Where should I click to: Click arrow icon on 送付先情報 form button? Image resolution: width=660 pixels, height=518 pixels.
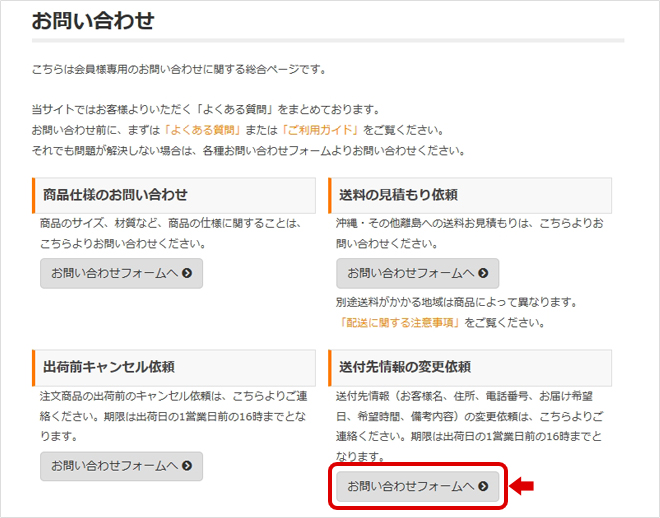(483, 486)
